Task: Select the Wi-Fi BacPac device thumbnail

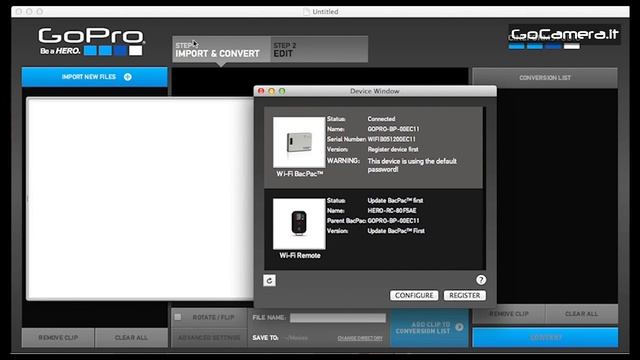Action: pos(299,142)
